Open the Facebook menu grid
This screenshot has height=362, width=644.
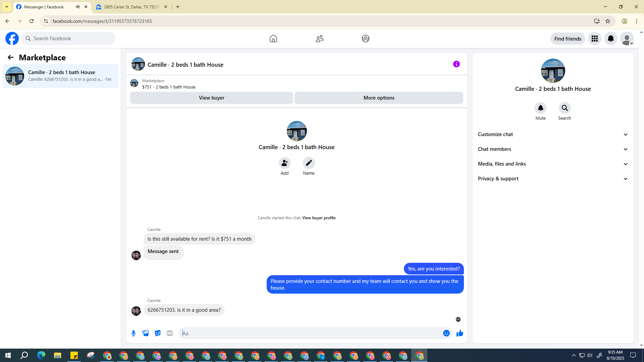coord(594,39)
